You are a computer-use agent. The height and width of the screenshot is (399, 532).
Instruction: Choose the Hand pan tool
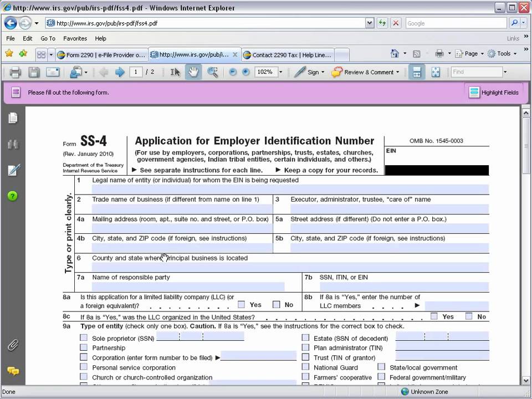tap(193, 72)
